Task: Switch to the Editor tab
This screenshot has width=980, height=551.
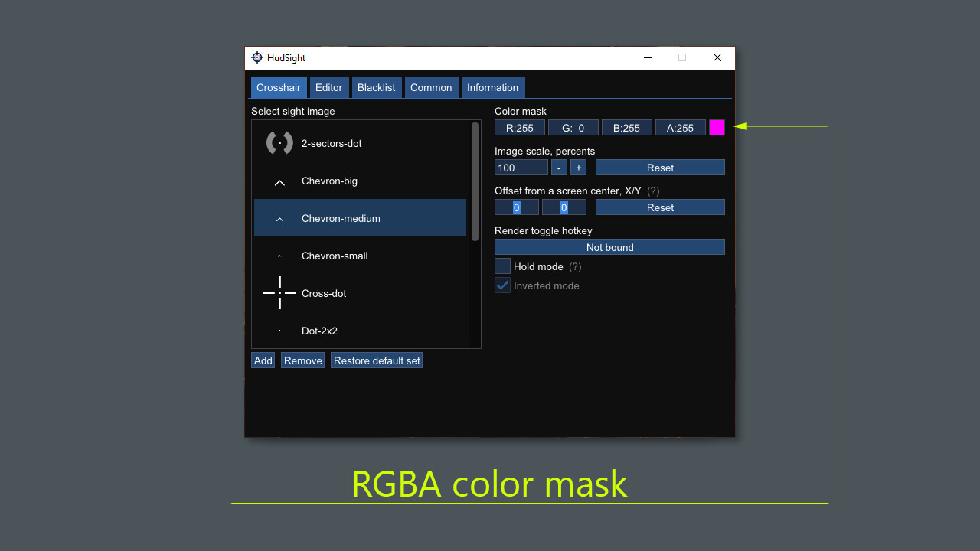Action: pos(328,87)
